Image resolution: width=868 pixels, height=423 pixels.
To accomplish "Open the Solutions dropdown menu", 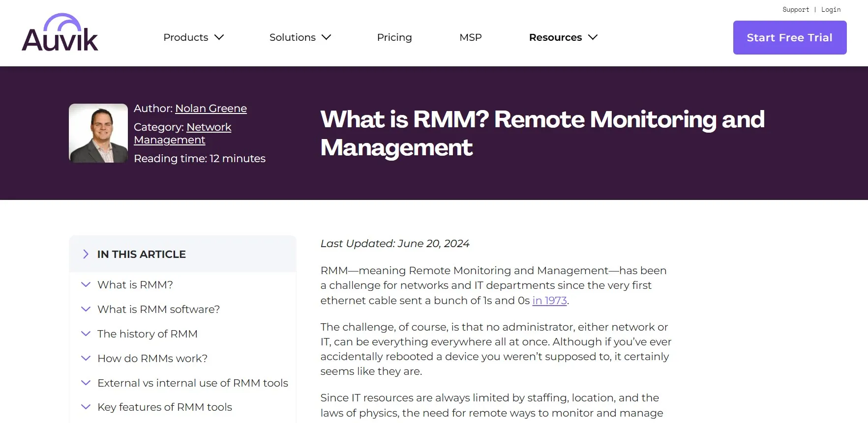I will coord(300,37).
